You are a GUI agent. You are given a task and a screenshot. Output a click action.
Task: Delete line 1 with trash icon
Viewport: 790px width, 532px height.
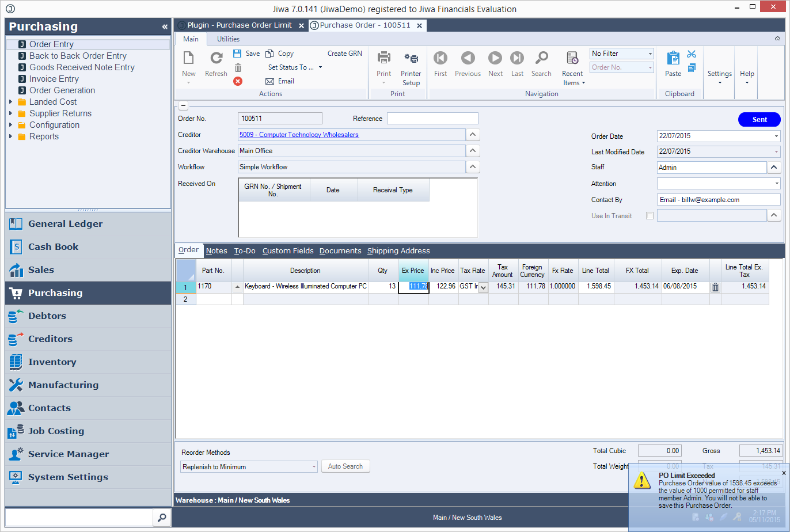tap(715, 287)
